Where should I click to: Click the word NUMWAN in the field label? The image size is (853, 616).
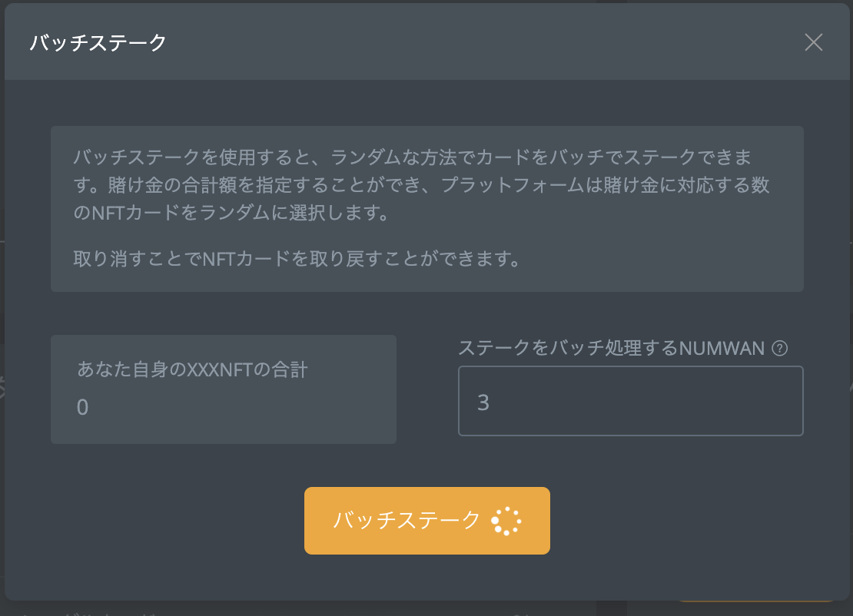click(x=722, y=349)
